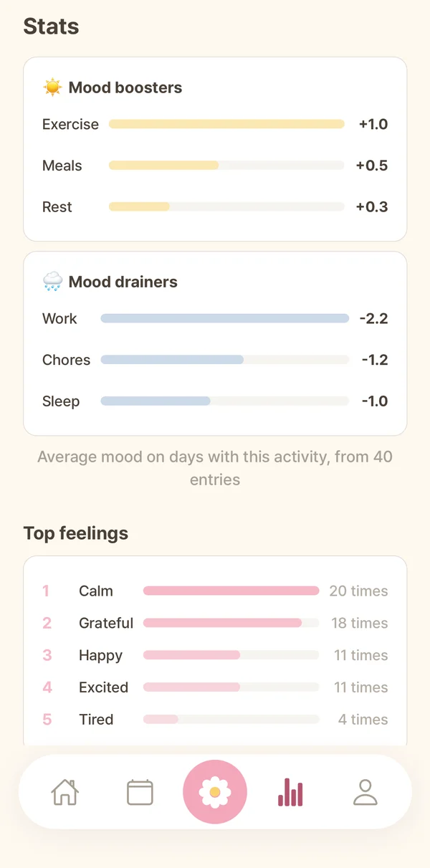
Task: Tap the Top feelings section heading
Action: click(x=76, y=533)
